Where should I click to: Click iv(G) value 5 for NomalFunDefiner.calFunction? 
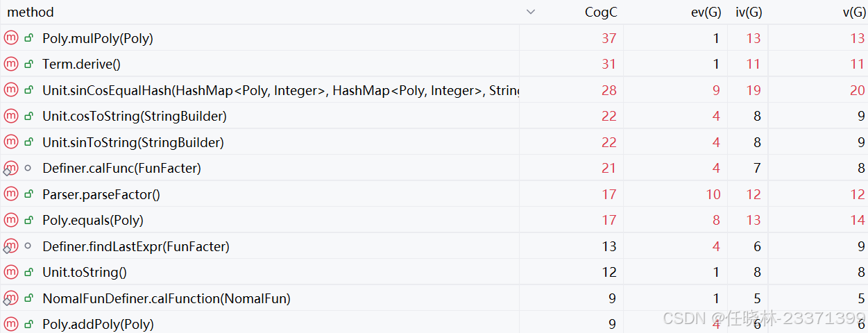[x=757, y=298]
